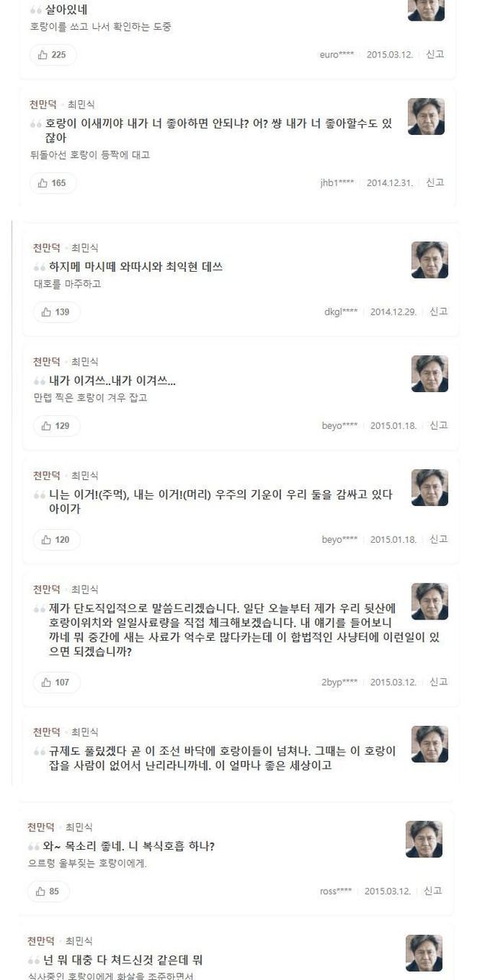
Task: Open thumbnail beside 내가 이겨쓰 quote
Action: pos(430,374)
